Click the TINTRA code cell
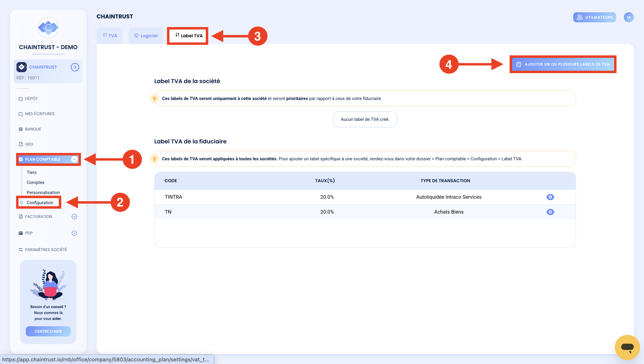 coord(173,197)
